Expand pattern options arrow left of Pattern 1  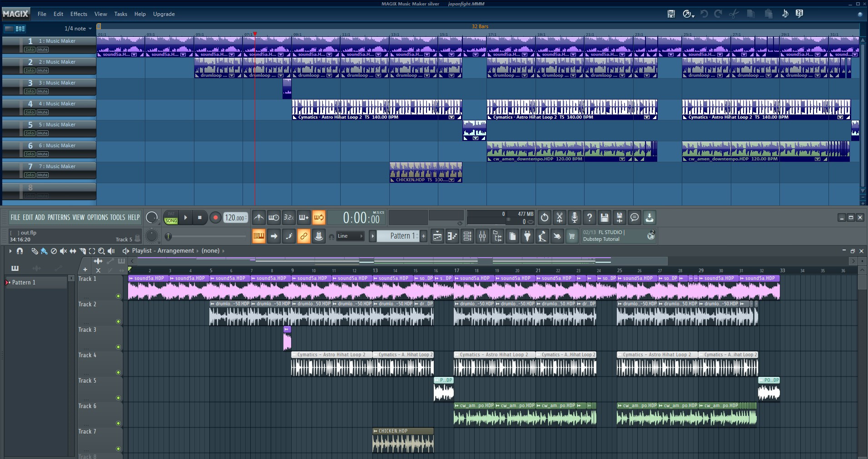(372, 236)
